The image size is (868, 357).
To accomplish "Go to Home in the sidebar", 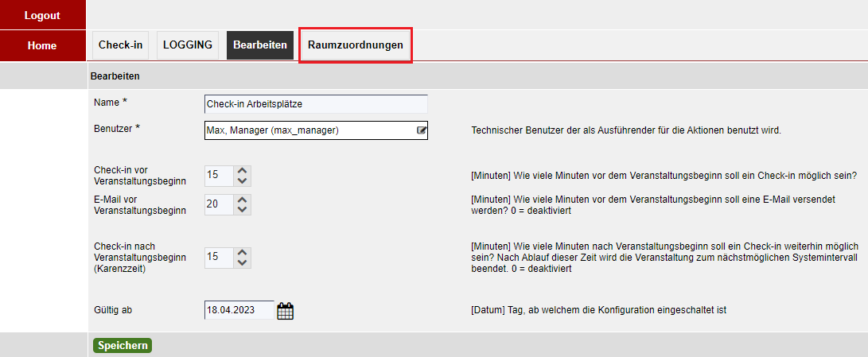I will coord(43,45).
